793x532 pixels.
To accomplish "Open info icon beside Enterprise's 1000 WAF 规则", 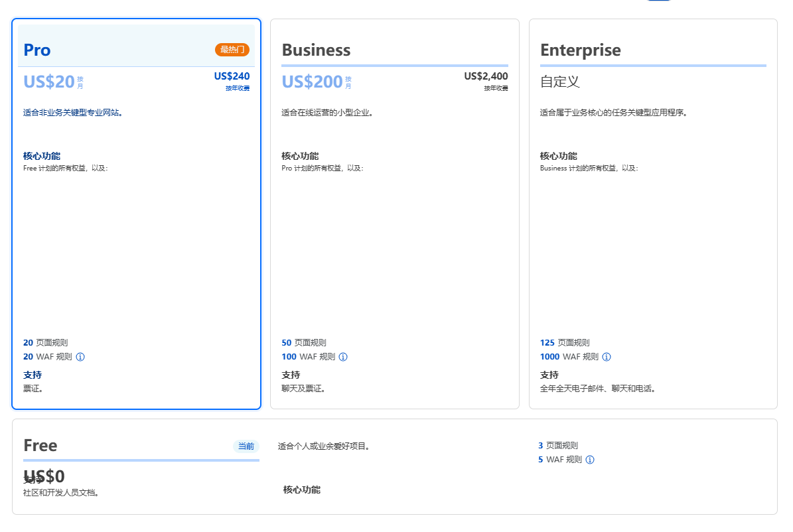I will pos(606,357).
